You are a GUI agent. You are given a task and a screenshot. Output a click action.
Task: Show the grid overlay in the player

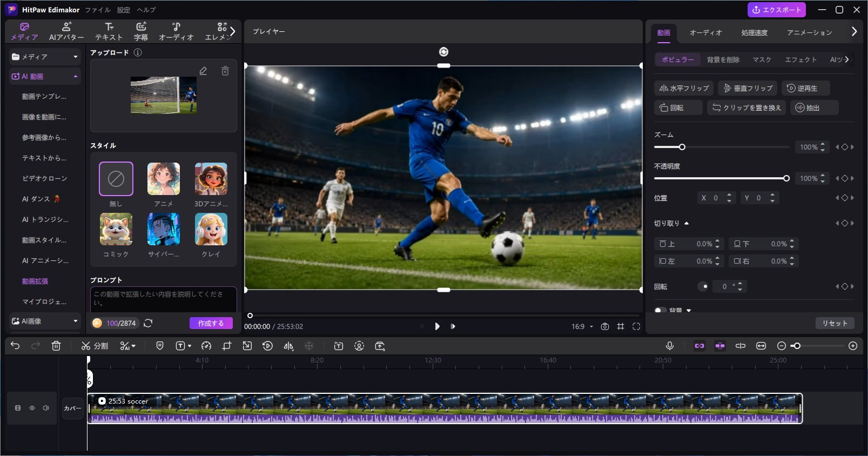(x=621, y=326)
